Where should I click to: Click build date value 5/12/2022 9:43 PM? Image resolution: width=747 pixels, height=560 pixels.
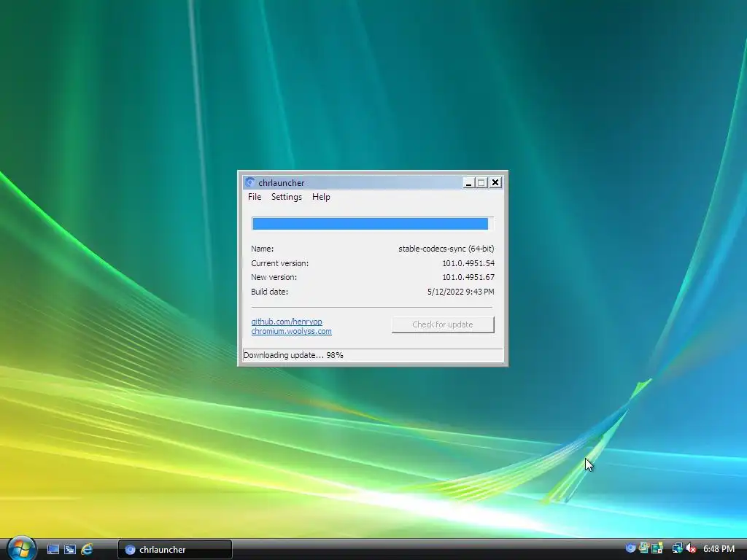[x=461, y=292]
